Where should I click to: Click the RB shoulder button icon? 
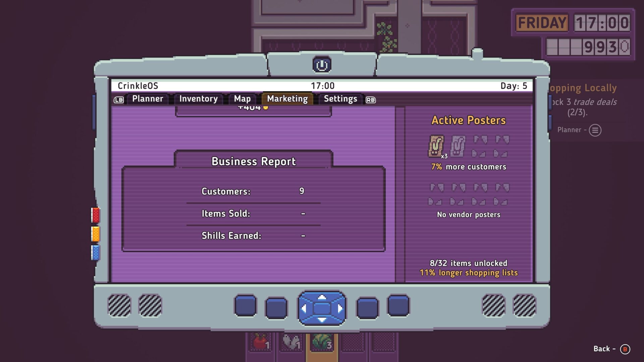pos(371,100)
